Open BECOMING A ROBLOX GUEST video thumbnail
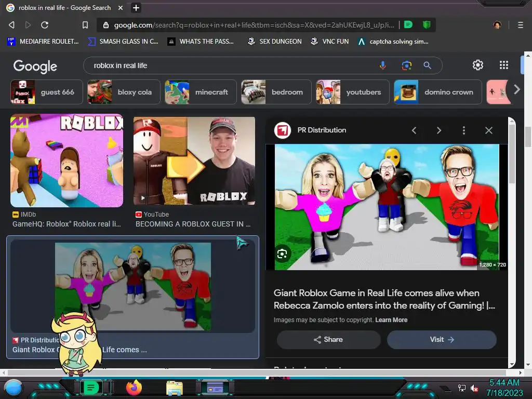 (x=194, y=161)
